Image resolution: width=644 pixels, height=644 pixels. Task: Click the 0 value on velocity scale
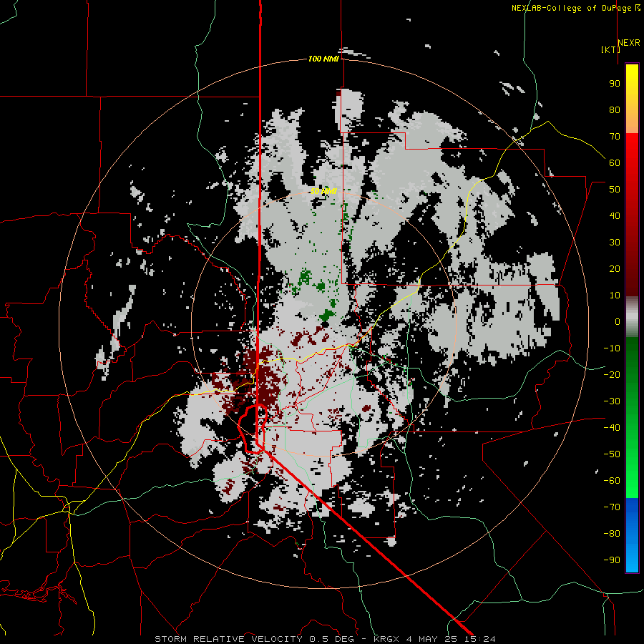(x=618, y=321)
